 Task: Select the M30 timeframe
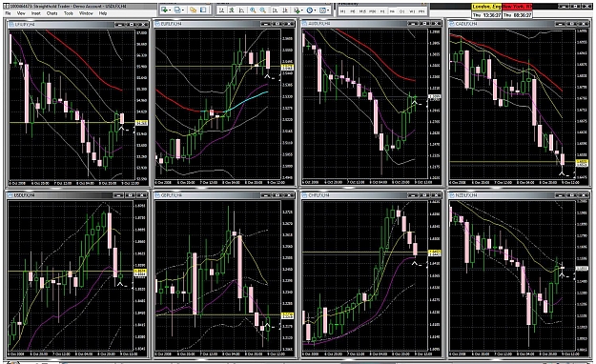(373, 11)
